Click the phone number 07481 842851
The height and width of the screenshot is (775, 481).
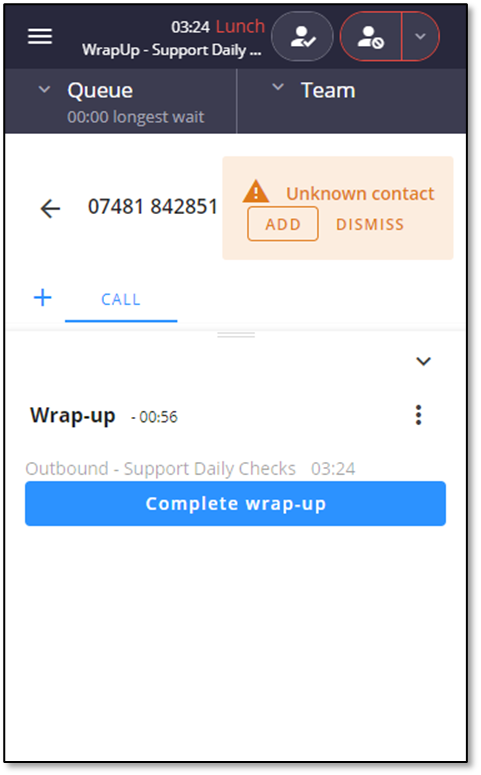(x=153, y=207)
